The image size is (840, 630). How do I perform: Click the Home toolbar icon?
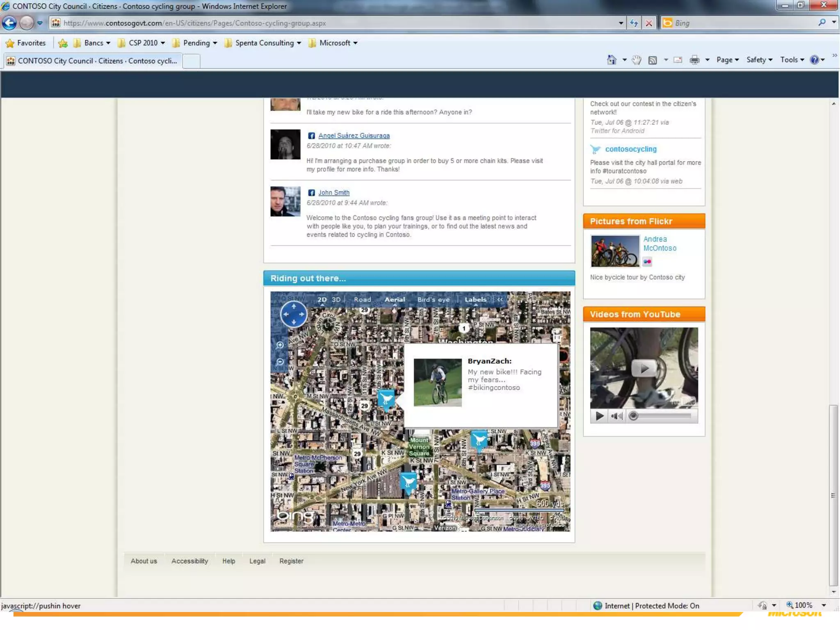point(611,60)
